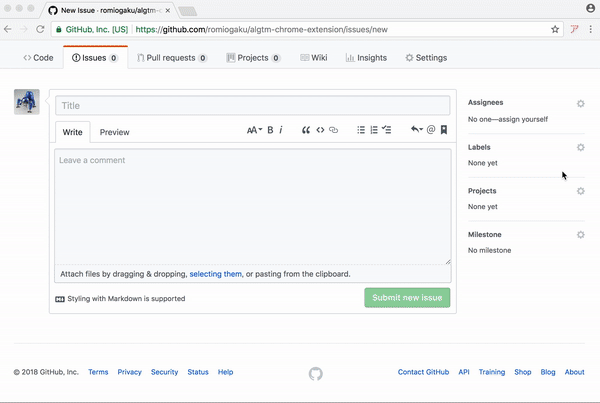Image resolution: width=600 pixels, height=403 pixels.
Task: Open the Pull requests tab
Action: click(x=172, y=58)
